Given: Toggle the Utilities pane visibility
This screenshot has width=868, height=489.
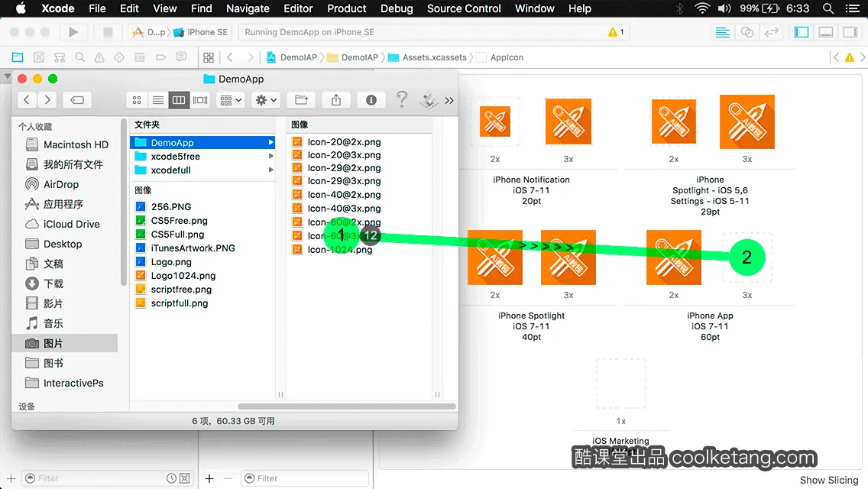Looking at the screenshot, I should click(850, 32).
